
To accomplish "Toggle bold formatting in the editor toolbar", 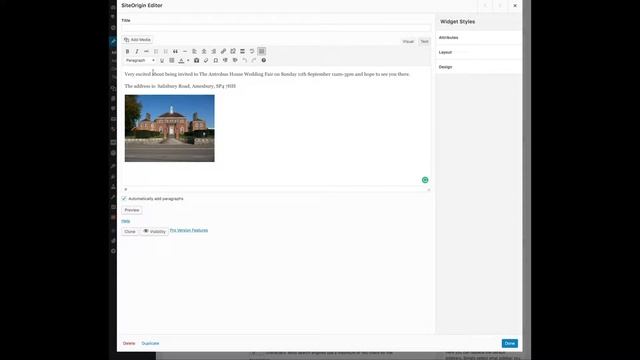I will tap(127, 51).
